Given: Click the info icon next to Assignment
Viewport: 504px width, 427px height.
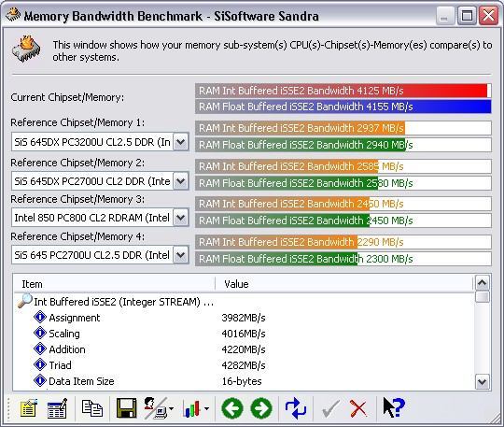Looking at the screenshot, I should [40, 317].
